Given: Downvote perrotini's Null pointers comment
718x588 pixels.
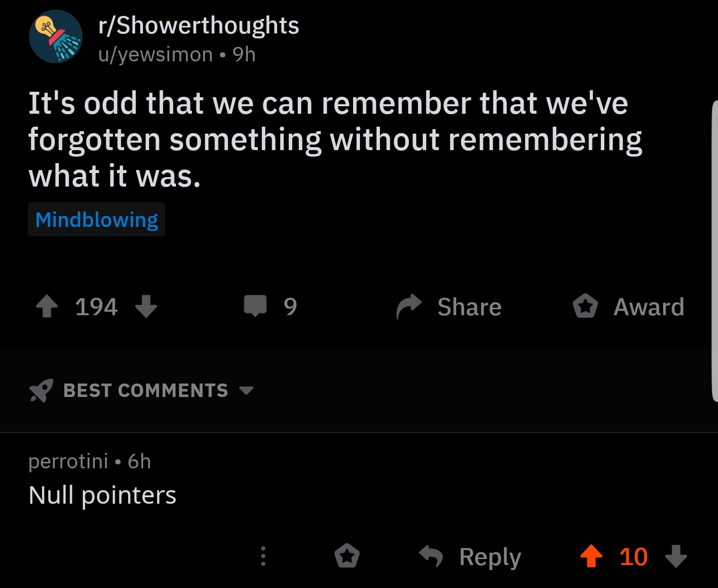Looking at the screenshot, I should 676,556.
